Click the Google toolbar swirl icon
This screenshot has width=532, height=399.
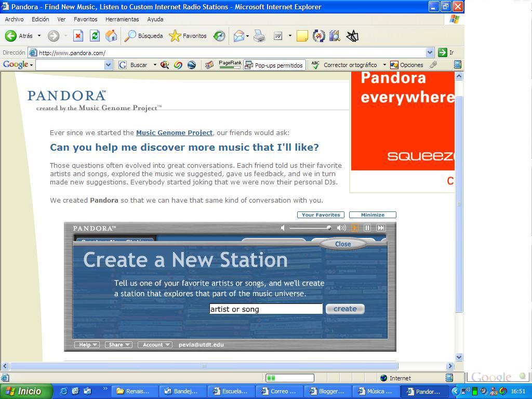178,65
